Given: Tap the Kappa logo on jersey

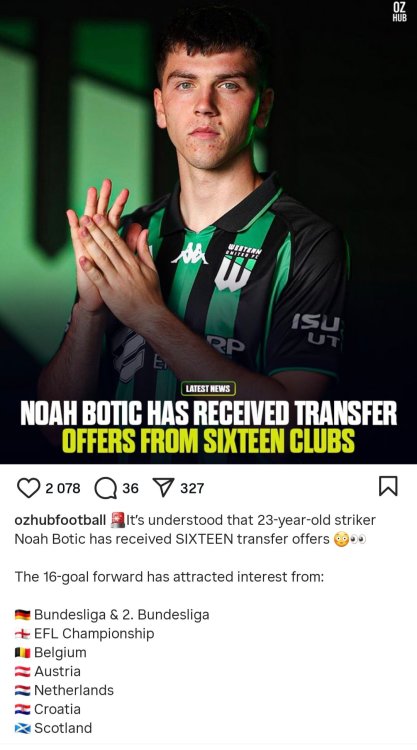Looking at the screenshot, I should pos(190,253).
